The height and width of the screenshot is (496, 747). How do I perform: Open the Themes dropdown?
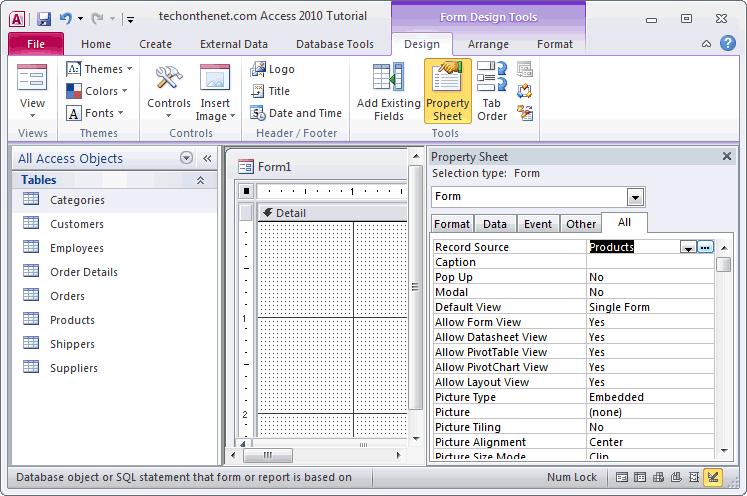pos(95,69)
